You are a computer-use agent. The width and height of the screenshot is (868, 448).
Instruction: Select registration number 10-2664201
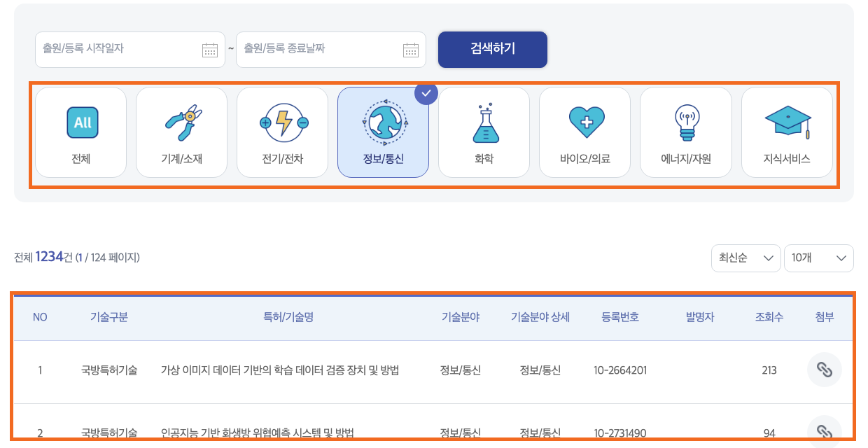point(620,370)
